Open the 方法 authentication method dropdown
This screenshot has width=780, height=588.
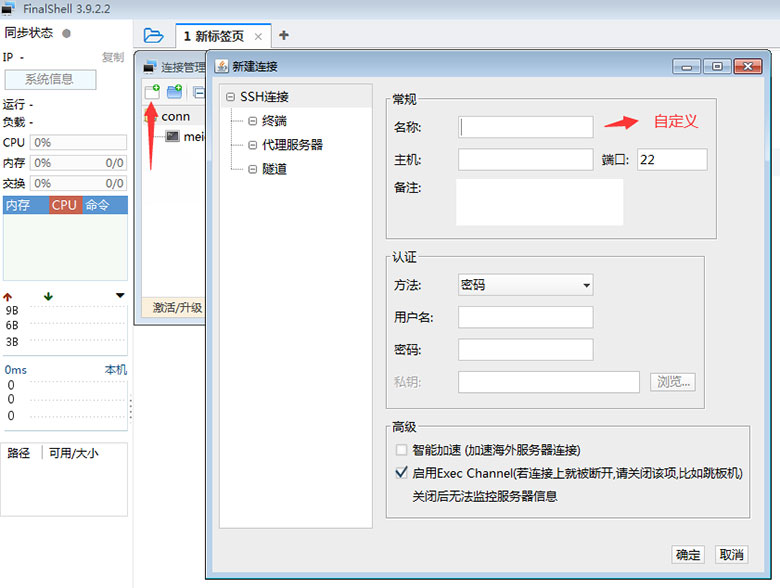[x=525, y=285]
